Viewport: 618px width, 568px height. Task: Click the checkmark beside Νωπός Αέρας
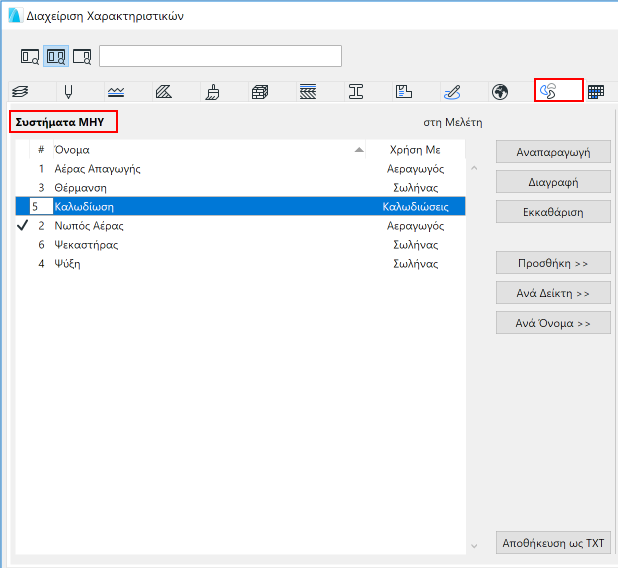pos(23,225)
